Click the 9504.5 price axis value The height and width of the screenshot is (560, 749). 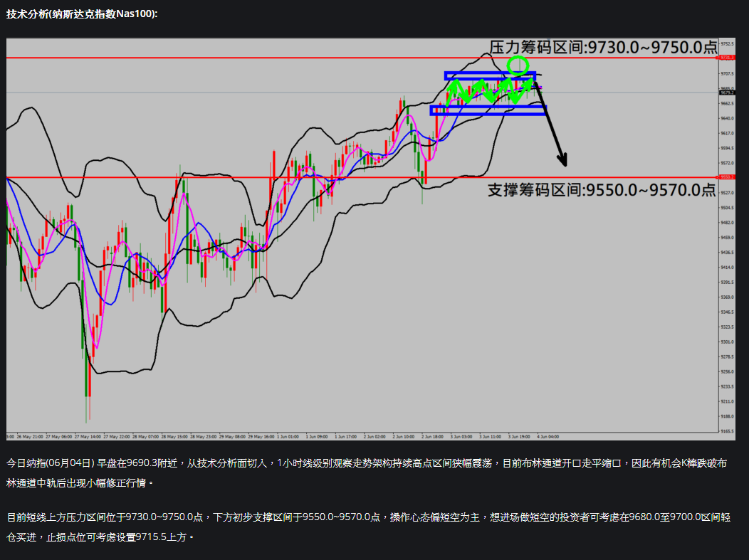click(x=727, y=208)
